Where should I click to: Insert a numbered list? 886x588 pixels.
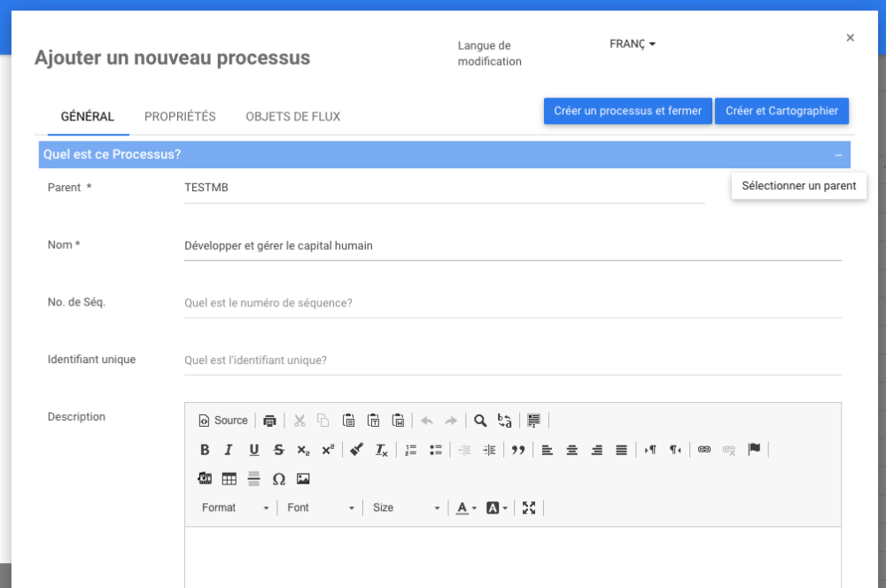click(x=411, y=450)
